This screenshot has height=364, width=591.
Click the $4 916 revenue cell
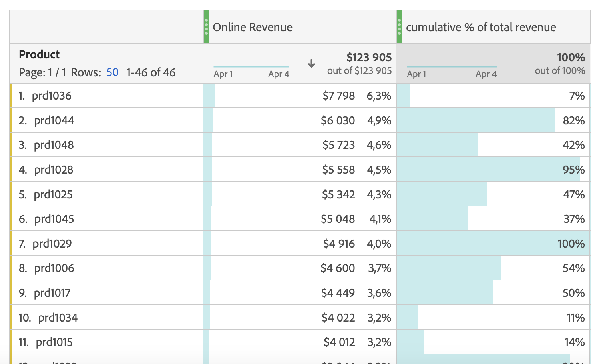click(x=300, y=244)
